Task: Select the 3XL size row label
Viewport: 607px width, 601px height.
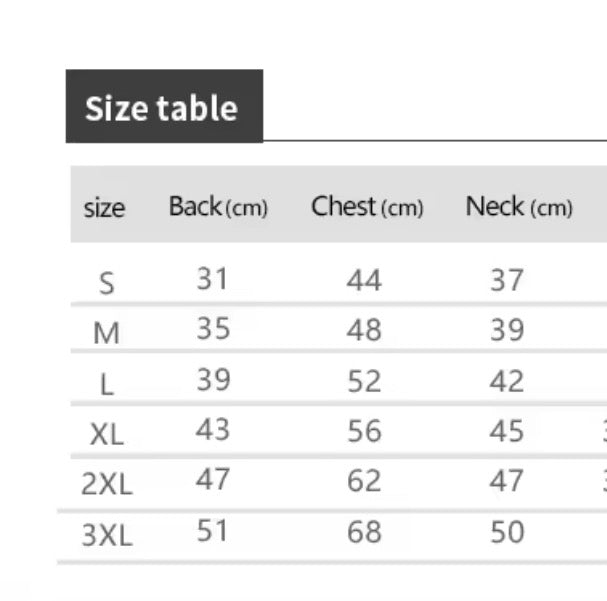Action: click(107, 535)
